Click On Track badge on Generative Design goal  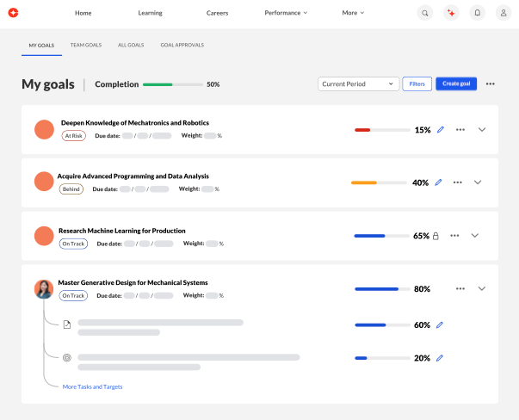pyautogui.click(x=73, y=295)
